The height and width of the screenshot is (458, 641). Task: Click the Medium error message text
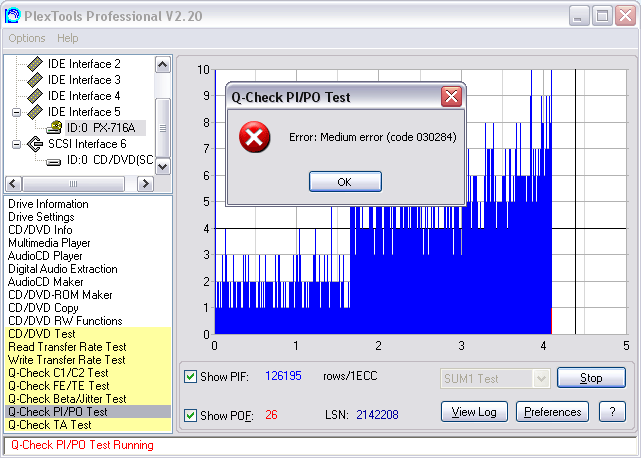[x=372, y=137]
